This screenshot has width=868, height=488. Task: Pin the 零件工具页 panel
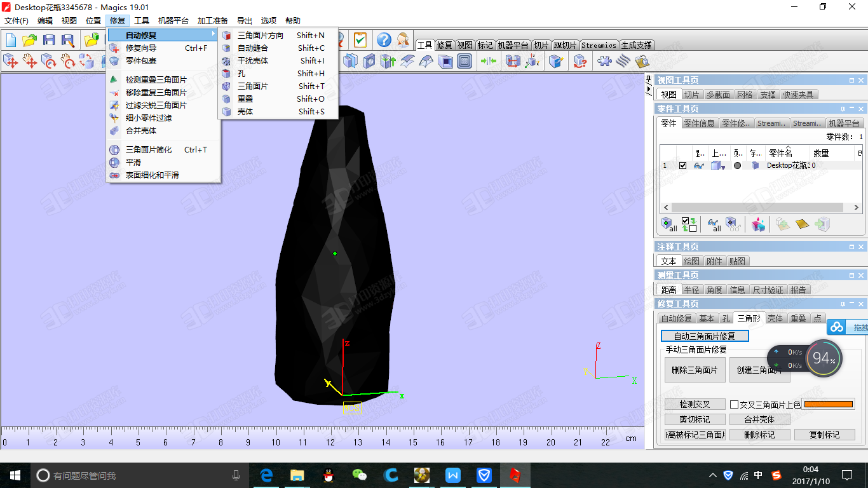click(x=843, y=109)
